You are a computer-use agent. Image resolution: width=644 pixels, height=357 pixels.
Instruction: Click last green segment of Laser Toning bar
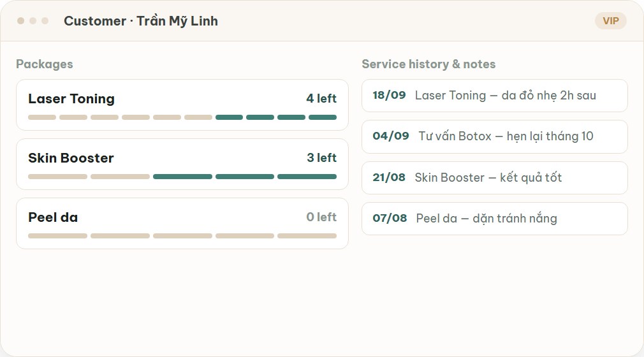[x=323, y=117]
